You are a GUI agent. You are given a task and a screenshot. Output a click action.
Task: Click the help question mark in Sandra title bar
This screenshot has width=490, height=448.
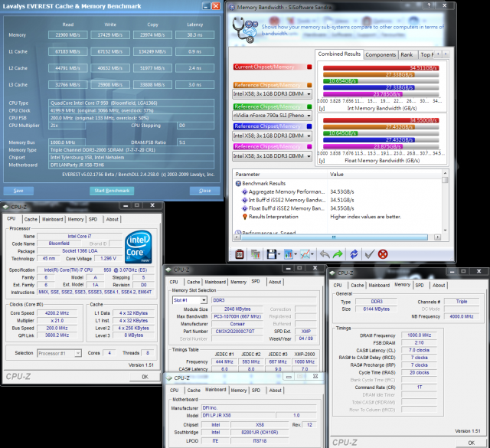(x=429, y=5)
